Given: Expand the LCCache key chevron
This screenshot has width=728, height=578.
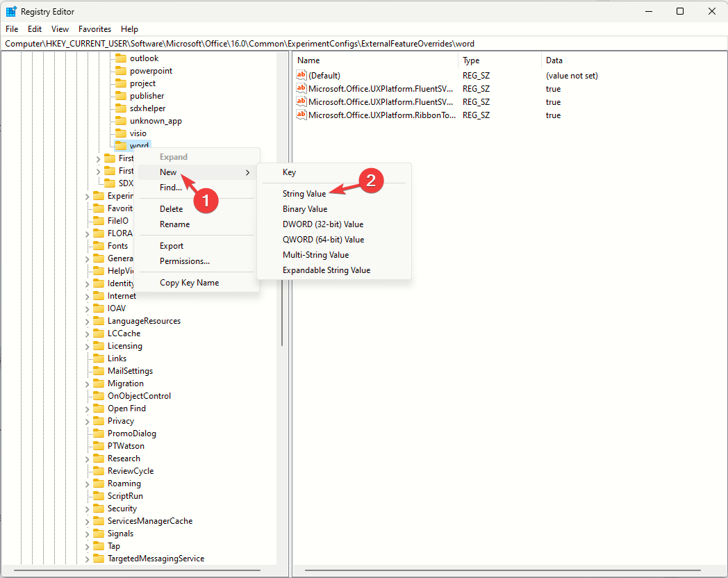Looking at the screenshot, I should point(88,333).
